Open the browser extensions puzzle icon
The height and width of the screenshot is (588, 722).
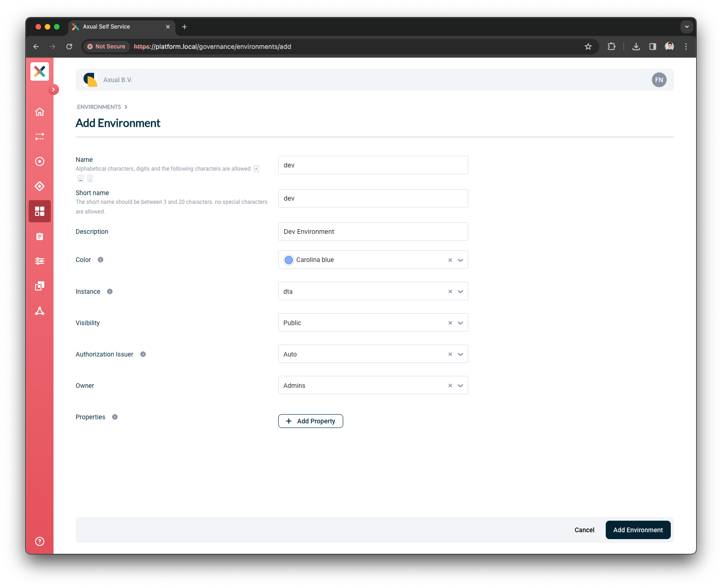click(612, 47)
